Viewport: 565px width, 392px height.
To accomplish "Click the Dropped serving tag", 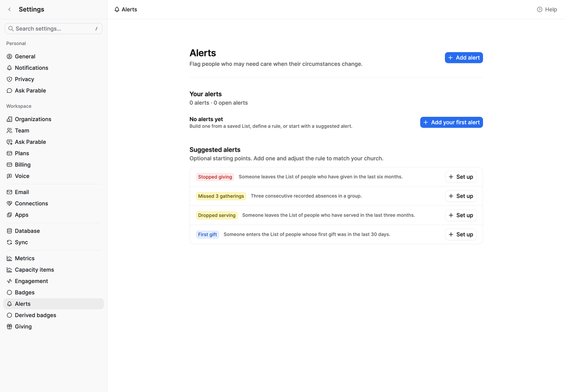I will point(217,215).
